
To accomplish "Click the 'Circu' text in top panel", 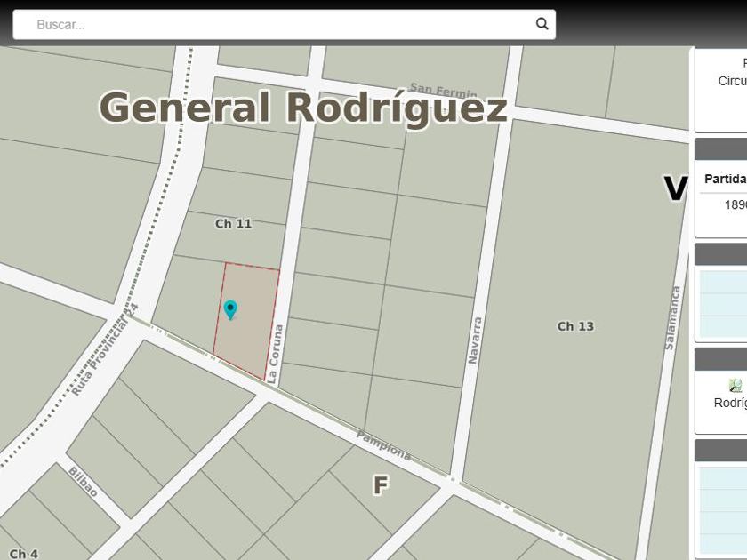I will pos(732,81).
